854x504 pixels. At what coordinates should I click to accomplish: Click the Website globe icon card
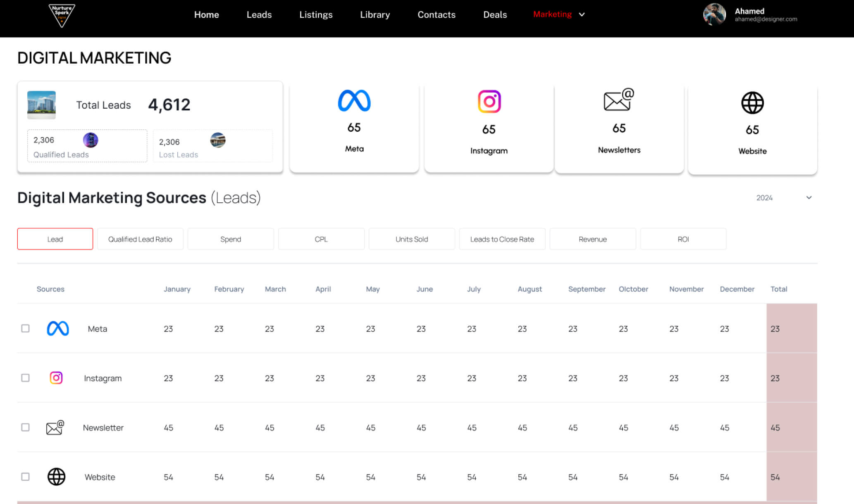(752, 103)
